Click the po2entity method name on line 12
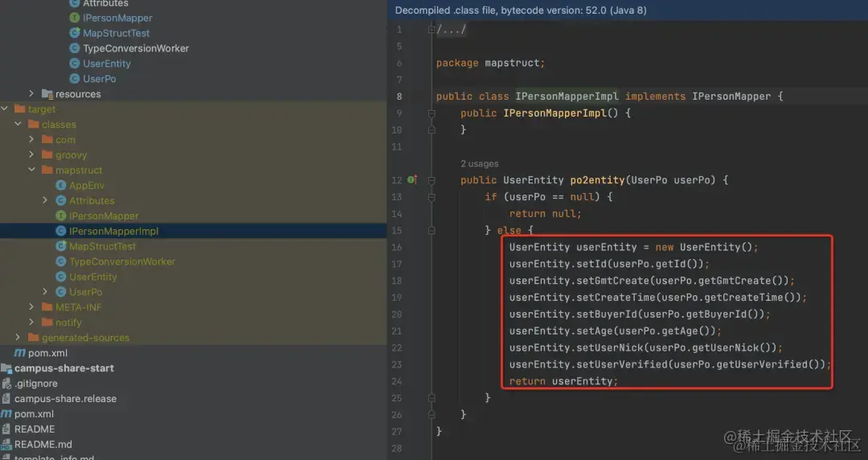The height and width of the screenshot is (460, 868). [x=597, y=180]
